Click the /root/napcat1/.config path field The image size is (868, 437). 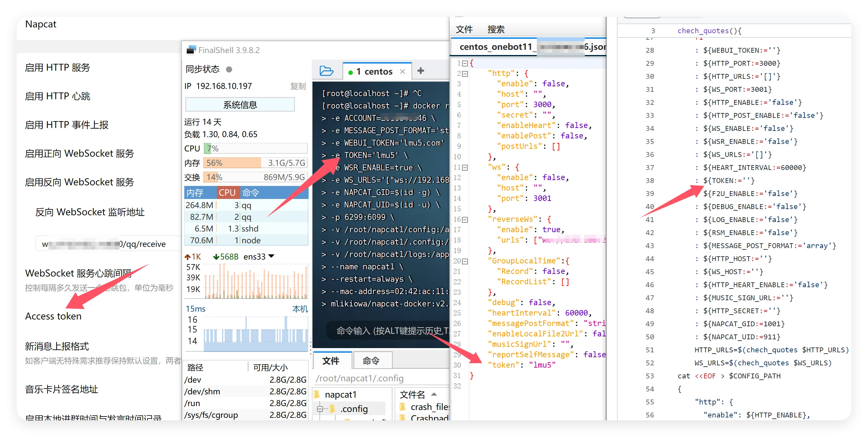click(382, 378)
